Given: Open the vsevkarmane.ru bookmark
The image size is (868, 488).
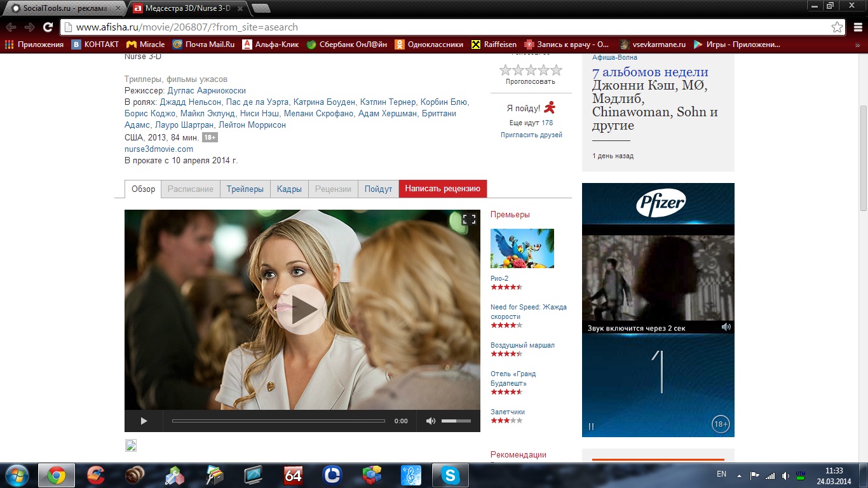Looking at the screenshot, I should coord(653,44).
